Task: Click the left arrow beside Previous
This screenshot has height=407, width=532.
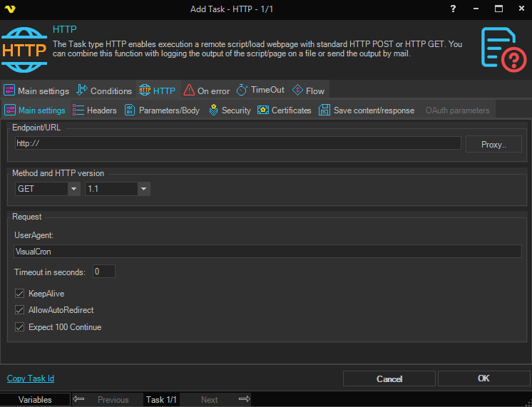Action: 79,400
